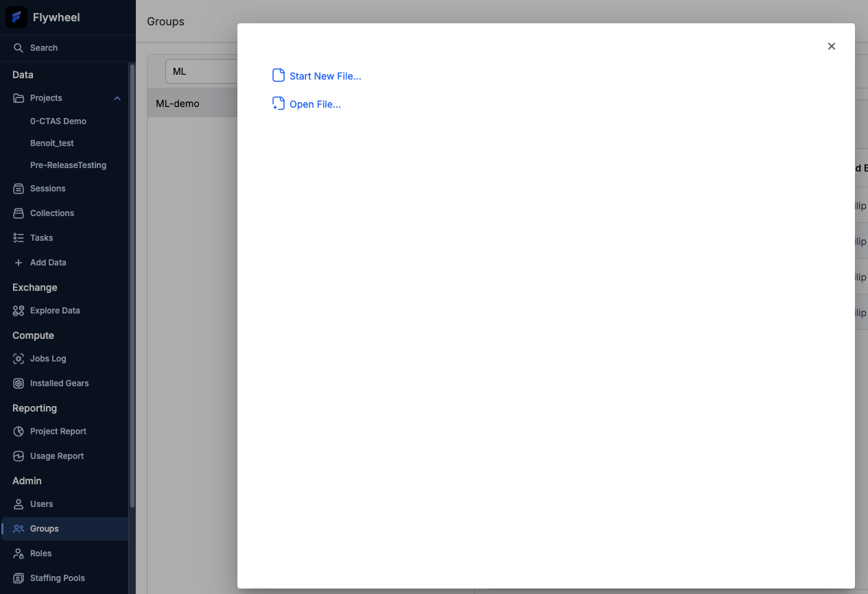Collapse the Projects section chevron
The width and height of the screenshot is (868, 594).
117,98
